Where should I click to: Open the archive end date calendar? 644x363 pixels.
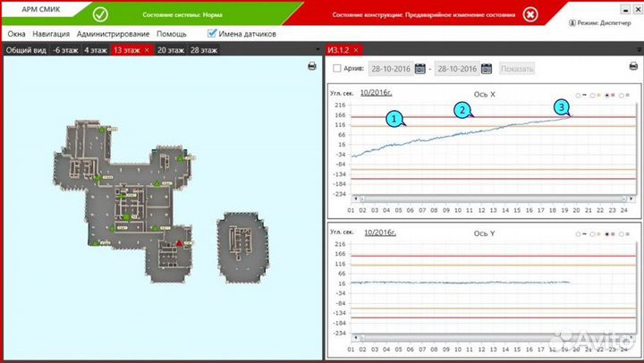487,68
